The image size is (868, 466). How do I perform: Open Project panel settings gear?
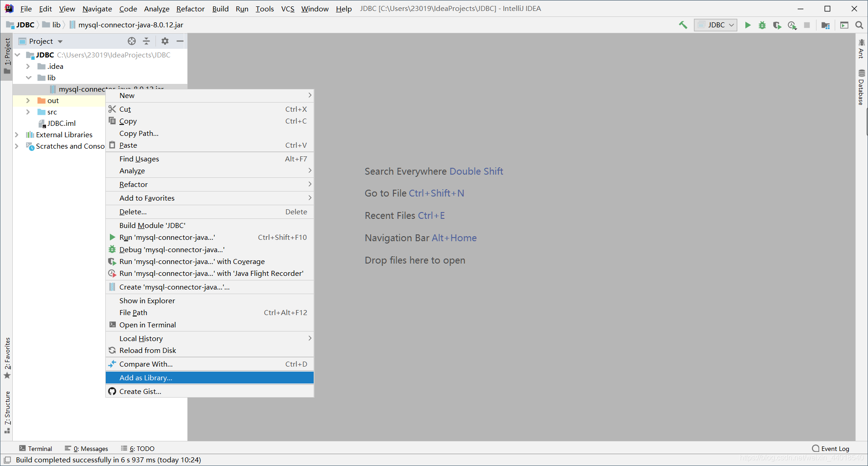(165, 41)
